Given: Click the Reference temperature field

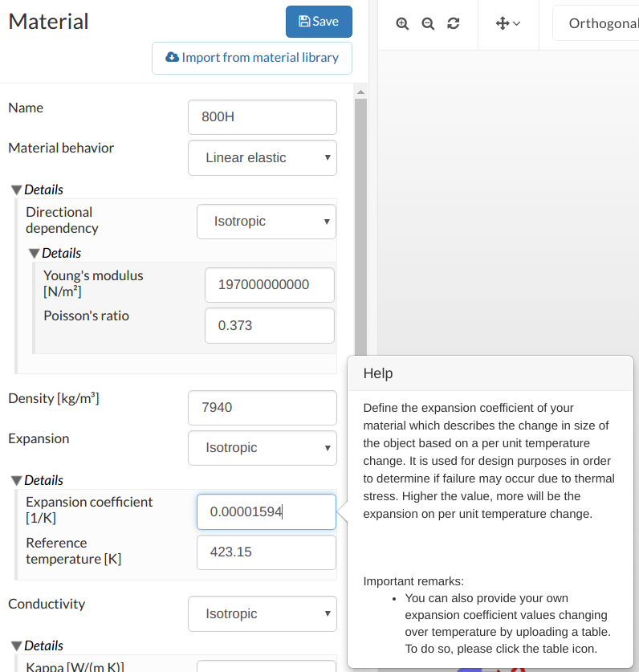Looking at the screenshot, I should [267, 552].
